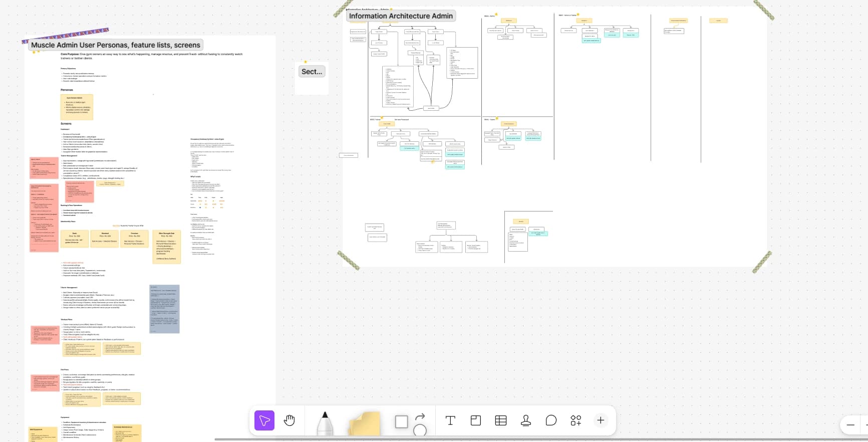Select the collapsed 'Sect...' section label
Viewport: 868px width, 442px height.
coord(312,72)
